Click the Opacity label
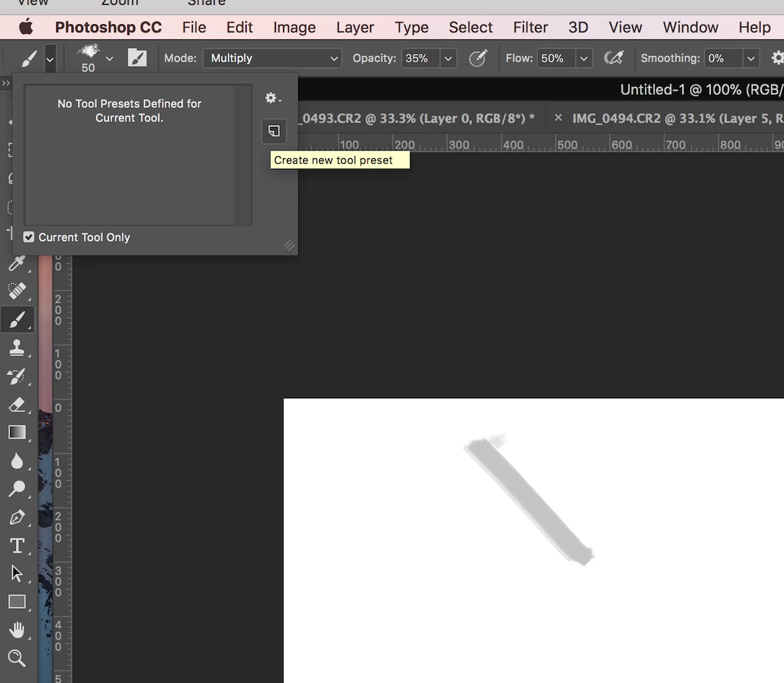This screenshot has width=784, height=683. (374, 58)
